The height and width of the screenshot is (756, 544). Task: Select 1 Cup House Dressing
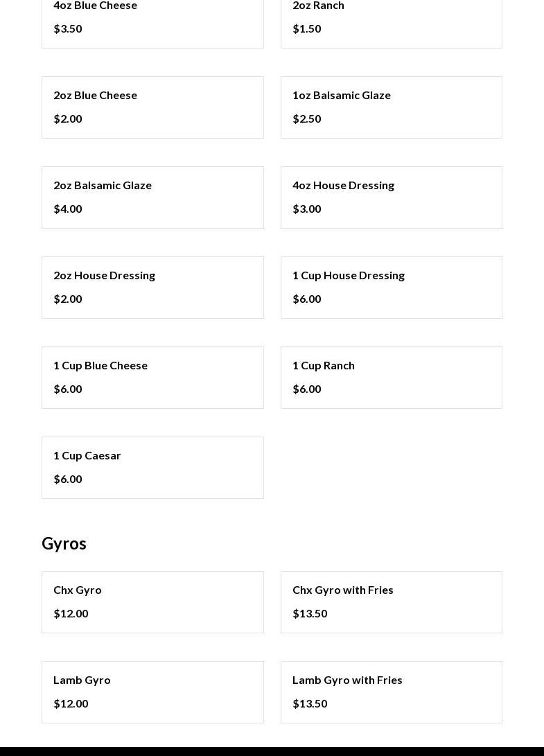(391, 287)
